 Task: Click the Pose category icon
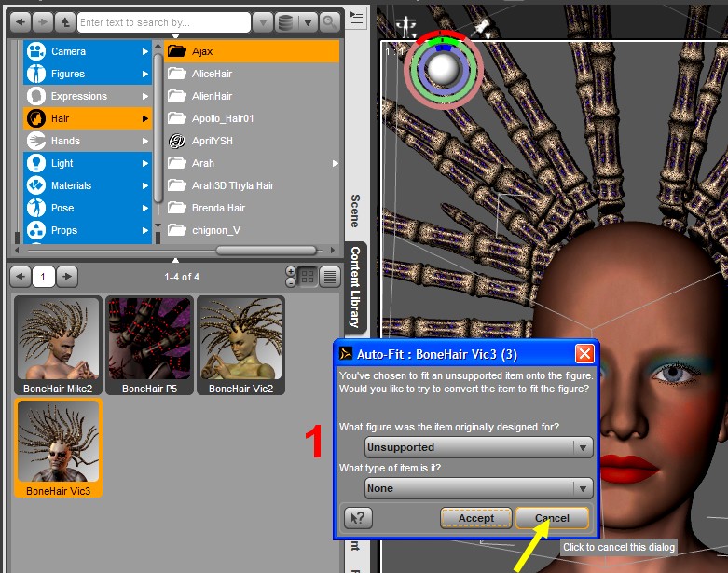pos(35,208)
